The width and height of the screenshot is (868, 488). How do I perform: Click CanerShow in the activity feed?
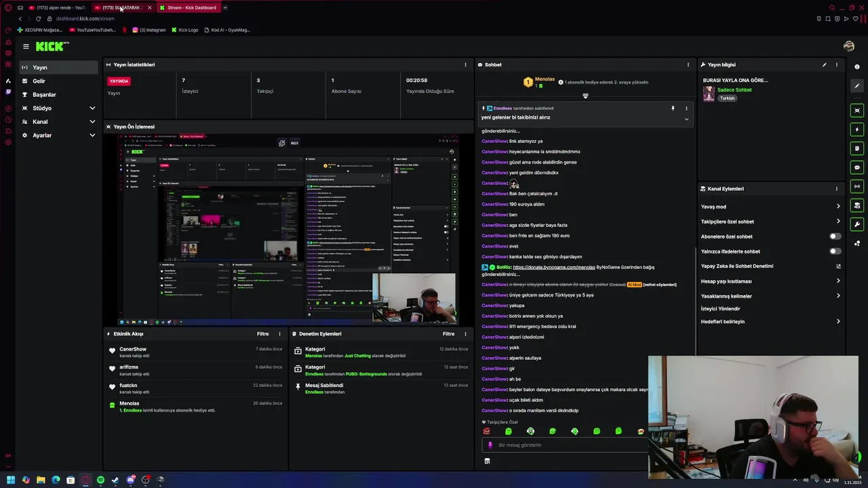[x=133, y=349]
